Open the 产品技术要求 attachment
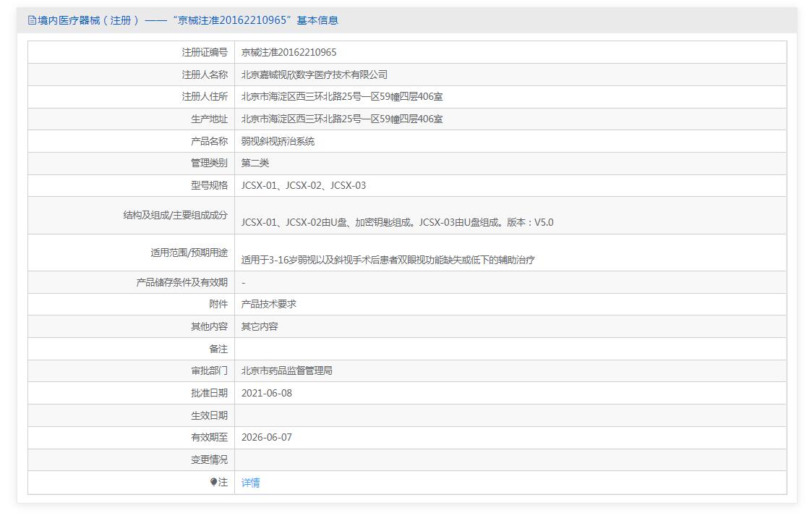 [x=269, y=305]
